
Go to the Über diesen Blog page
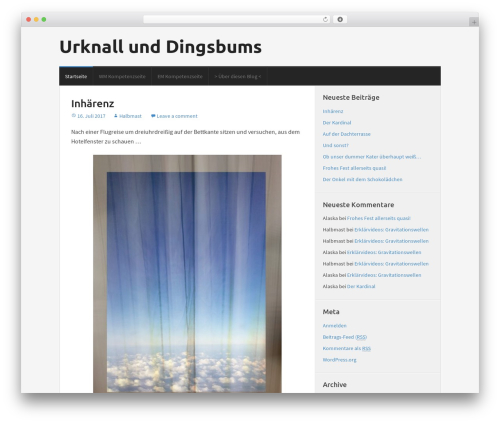coord(238,76)
